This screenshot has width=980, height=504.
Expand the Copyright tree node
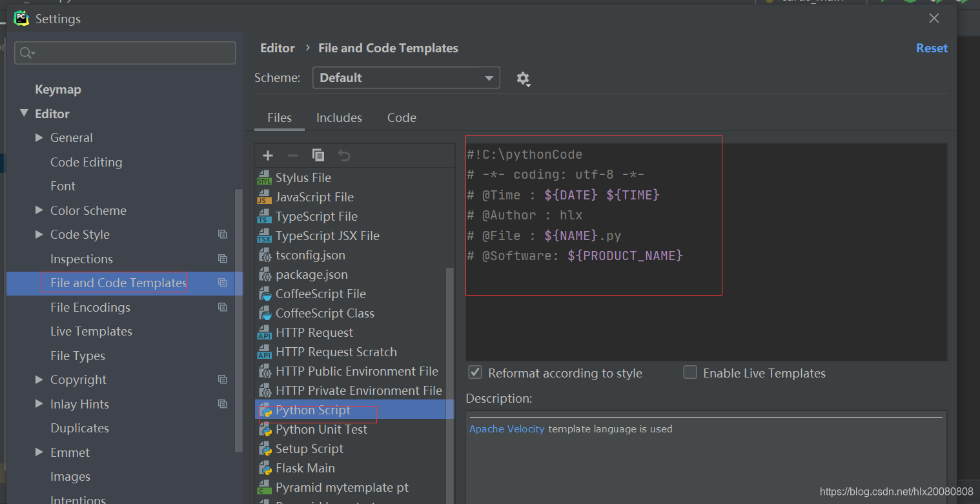point(39,379)
